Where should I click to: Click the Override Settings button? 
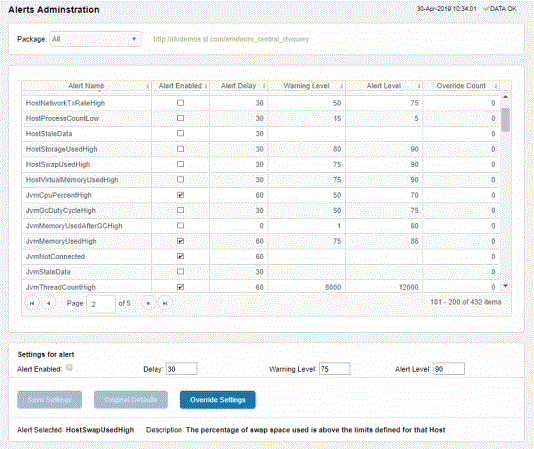pos(218,400)
